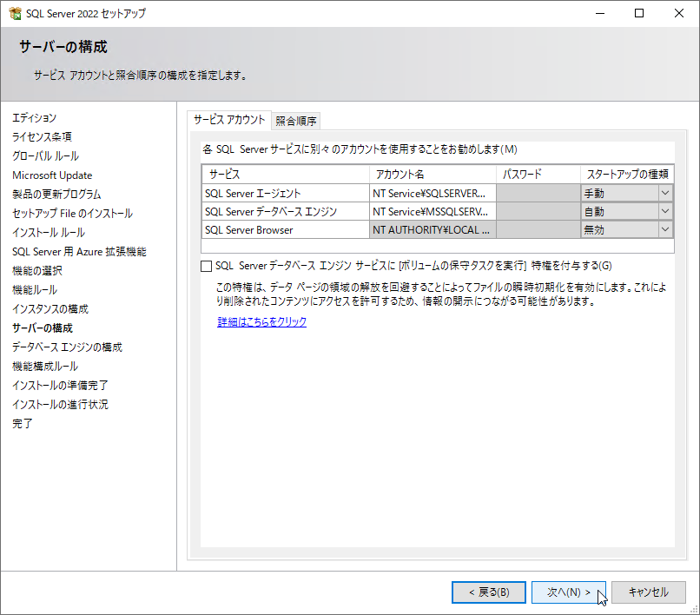700x615 pixels.
Task: Click the bold サーバーの構成 step in sidebar
Action: click(x=43, y=328)
